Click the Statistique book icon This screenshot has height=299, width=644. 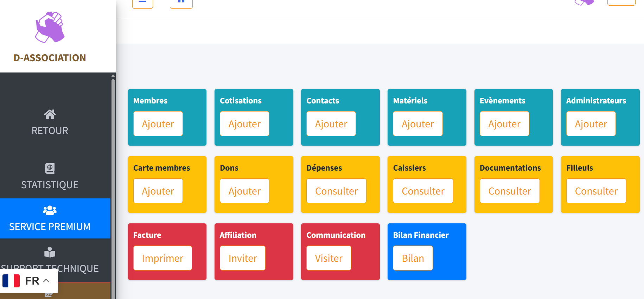(x=50, y=168)
